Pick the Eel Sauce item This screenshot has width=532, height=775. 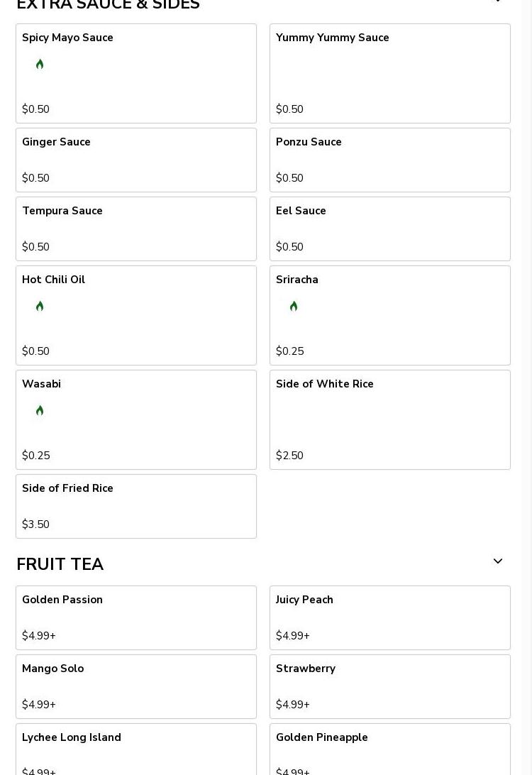[389, 229]
